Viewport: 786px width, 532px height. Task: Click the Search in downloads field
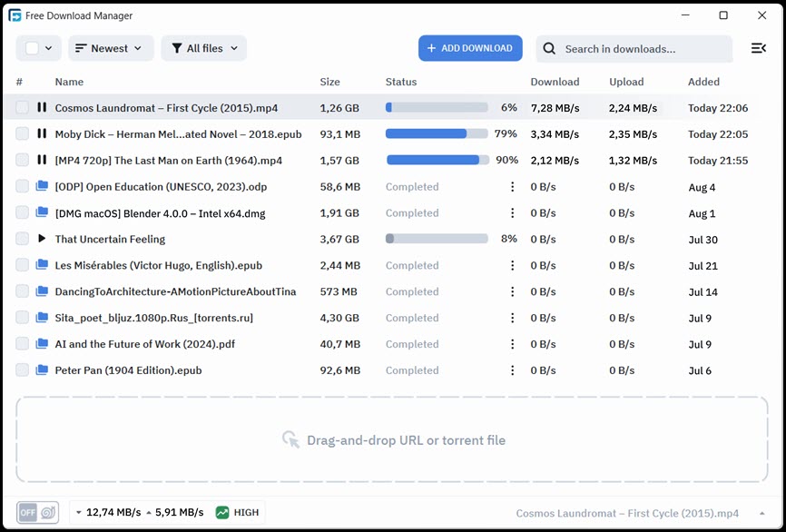point(634,49)
